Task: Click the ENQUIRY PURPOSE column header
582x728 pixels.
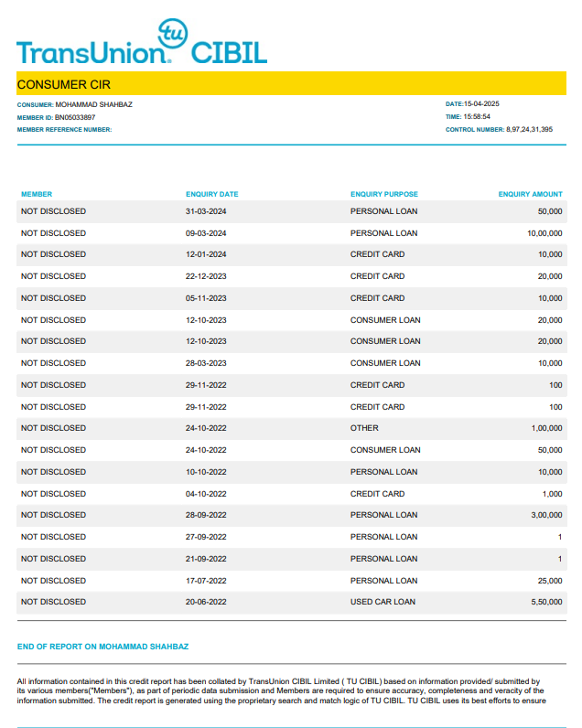Action: (384, 194)
